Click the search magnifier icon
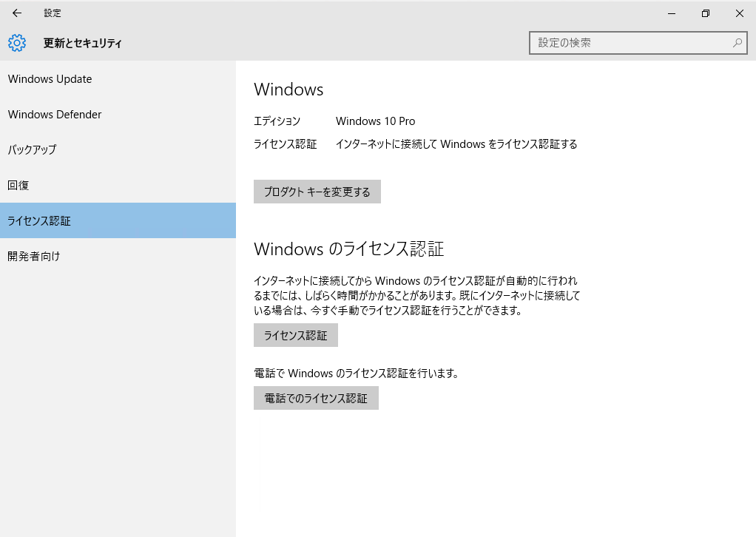Image resolution: width=756 pixels, height=537 pixels. coord(738,43)
